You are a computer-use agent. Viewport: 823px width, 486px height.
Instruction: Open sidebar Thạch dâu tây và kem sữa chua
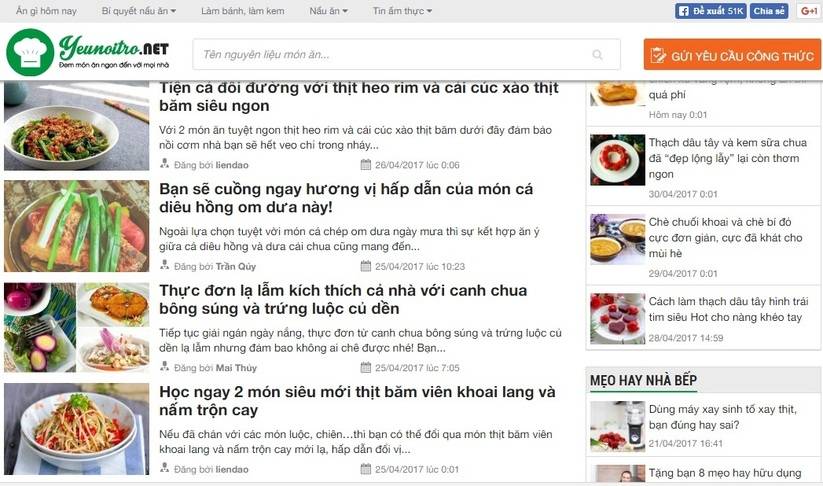[727, 158]
